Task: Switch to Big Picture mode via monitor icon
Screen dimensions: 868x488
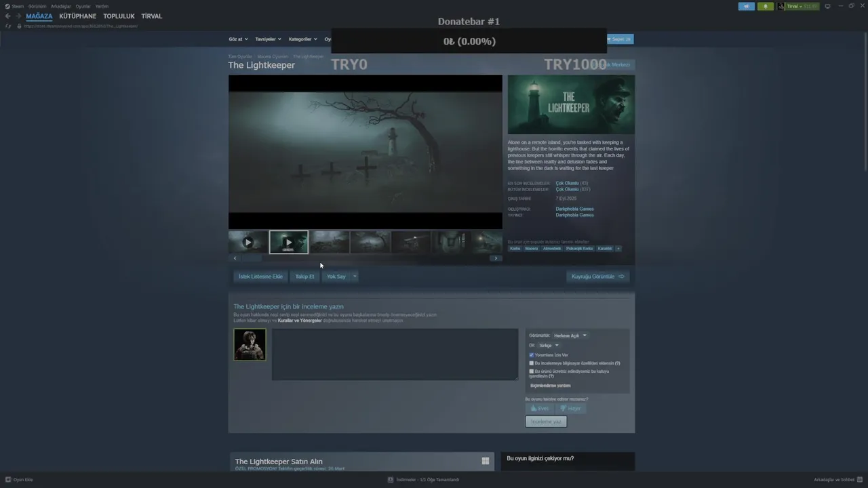Action: (827, 6)
